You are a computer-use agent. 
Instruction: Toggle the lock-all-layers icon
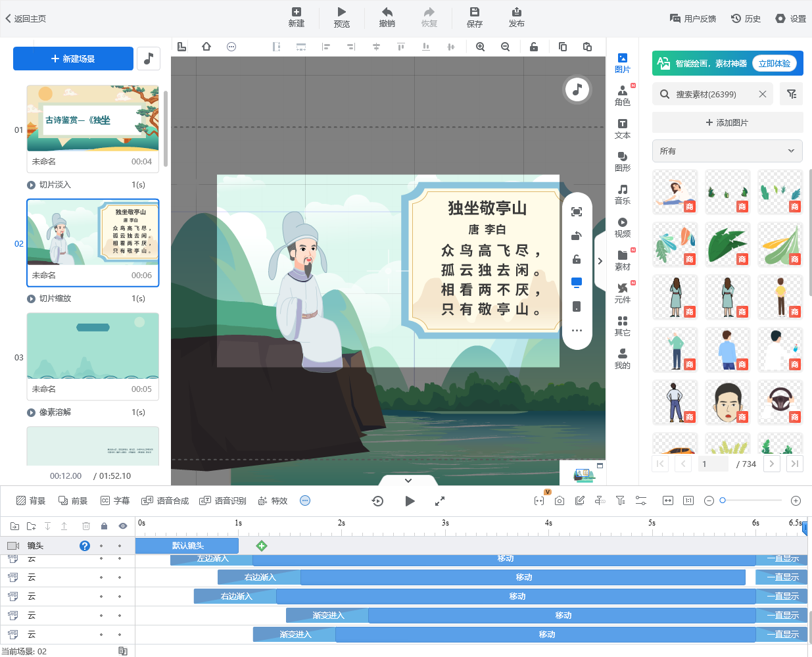coord(104,526)
